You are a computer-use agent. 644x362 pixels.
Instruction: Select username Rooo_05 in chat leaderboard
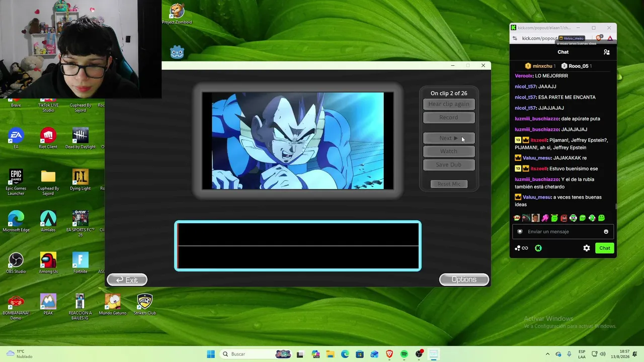point(579,66)
